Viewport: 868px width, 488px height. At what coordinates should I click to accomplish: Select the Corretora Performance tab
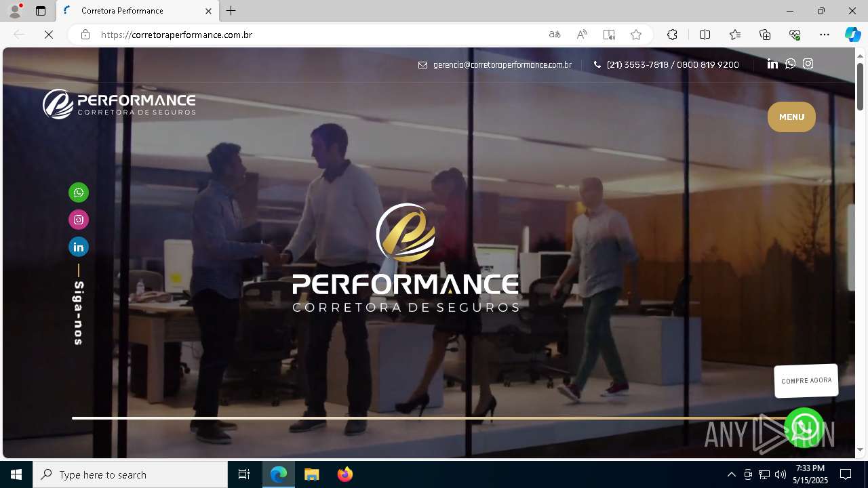tap(137, 11)
